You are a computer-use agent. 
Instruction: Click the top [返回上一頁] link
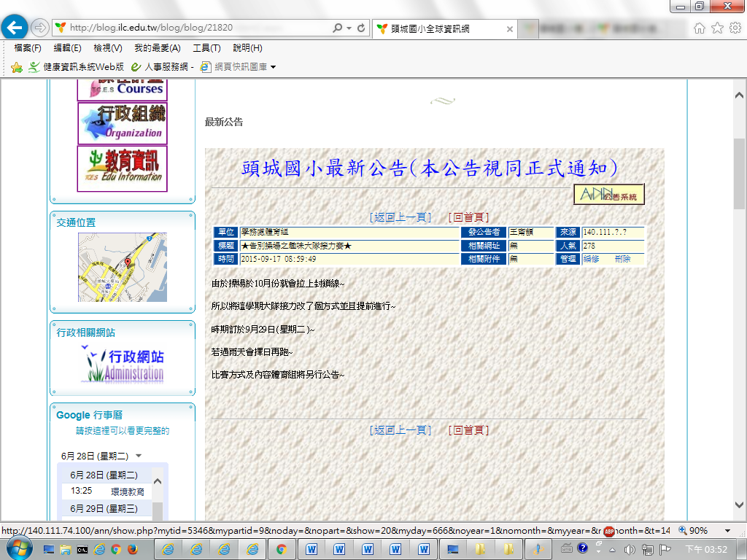[x=400, y=217]
